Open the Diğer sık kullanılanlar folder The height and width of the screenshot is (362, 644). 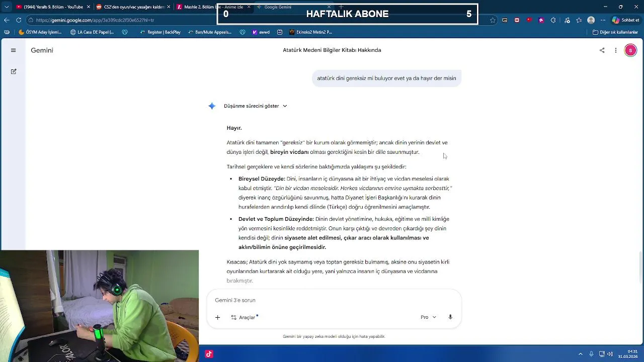615,32
